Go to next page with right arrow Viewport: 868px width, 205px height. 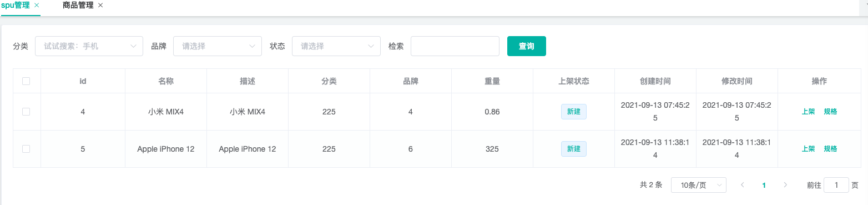[785, 185]
